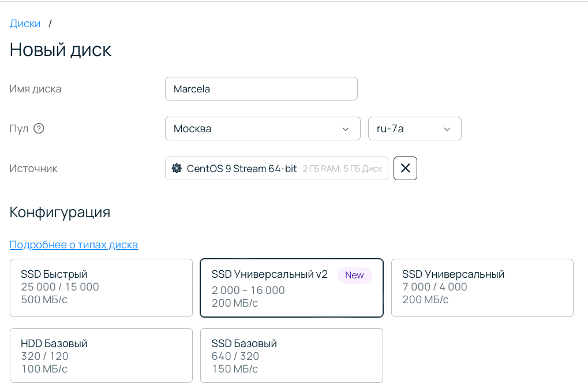Viewport: 588px width, 391px height.
Task: Expand the ru-7a pool zone dropdown
Action: point(414,128)
